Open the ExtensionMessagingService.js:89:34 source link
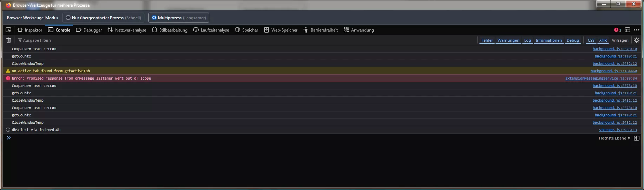The image size is (644, 190). point(601,79)
